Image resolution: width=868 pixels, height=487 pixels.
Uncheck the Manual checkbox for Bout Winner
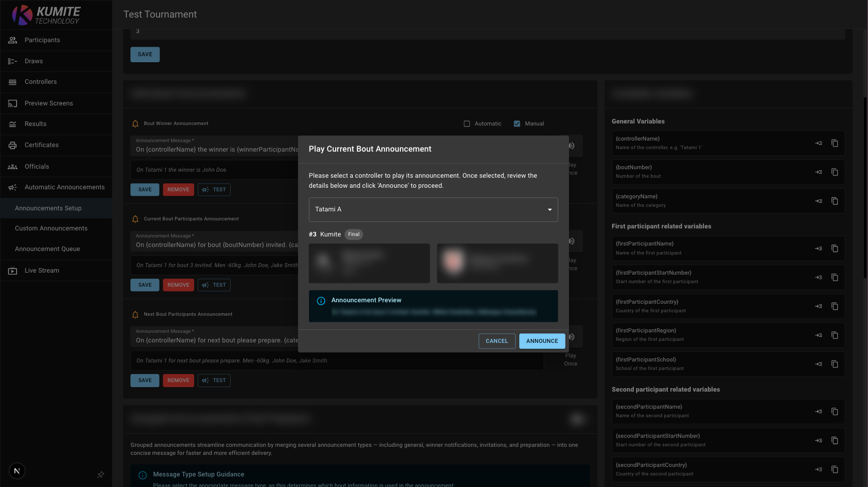517,124
